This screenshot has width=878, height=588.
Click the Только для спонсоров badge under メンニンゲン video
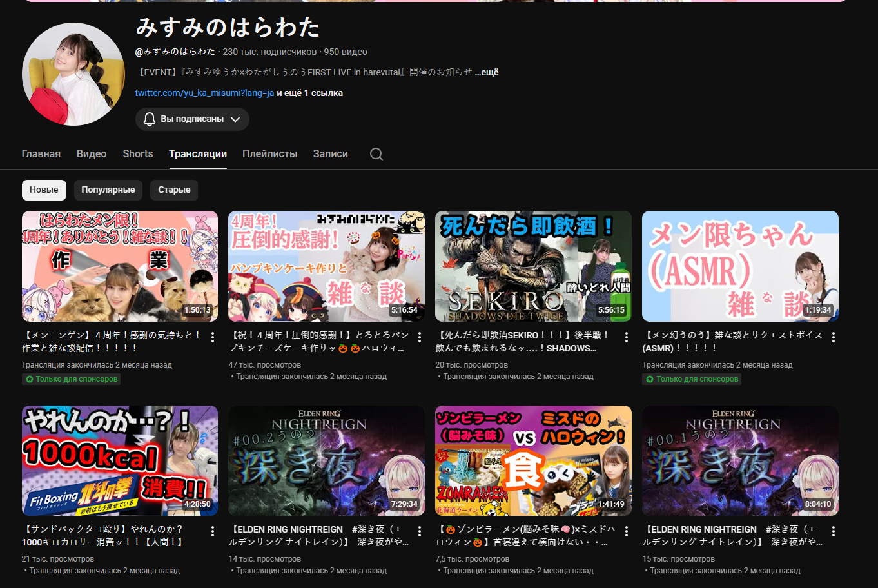[72, 379]
